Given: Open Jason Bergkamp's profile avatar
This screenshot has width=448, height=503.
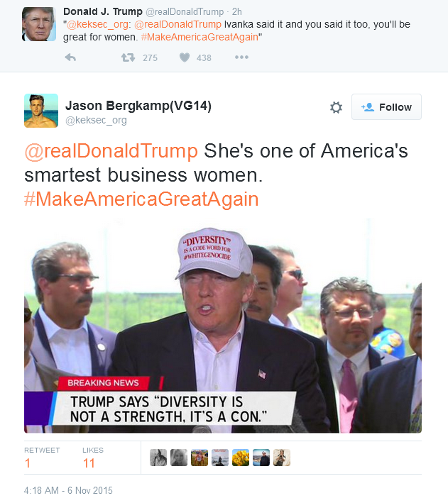Looking at the screenshot, I should pyautogui.click(x=41, y=111).
